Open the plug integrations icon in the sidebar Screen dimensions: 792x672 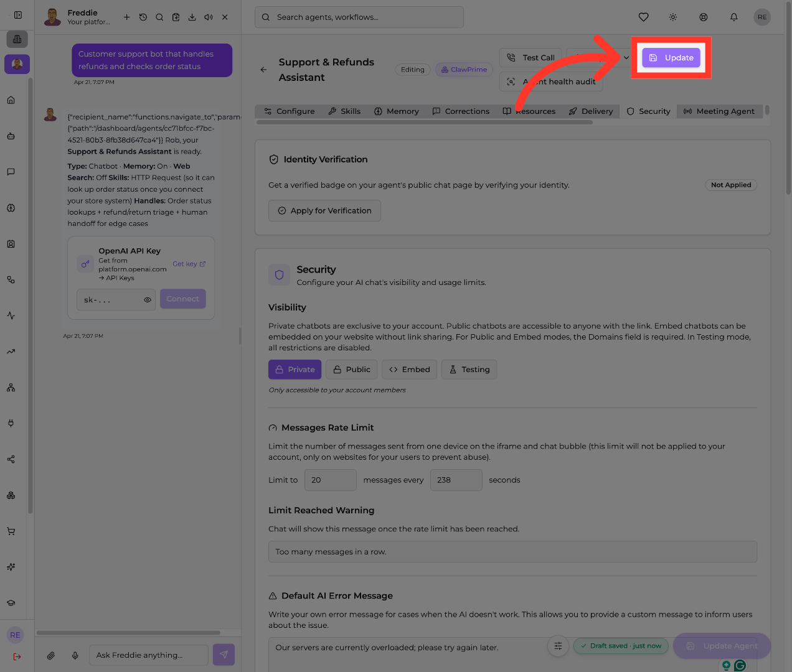pyautogui.click(x=11, y=424)
